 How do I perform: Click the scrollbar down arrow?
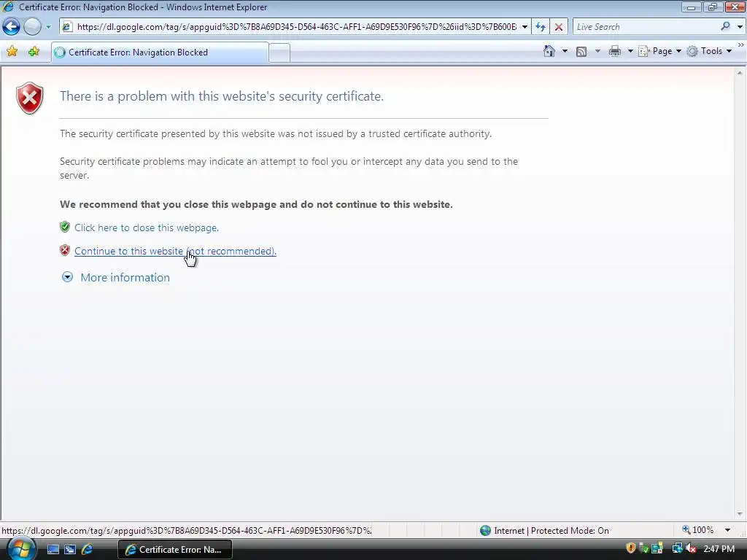point(740,513)
